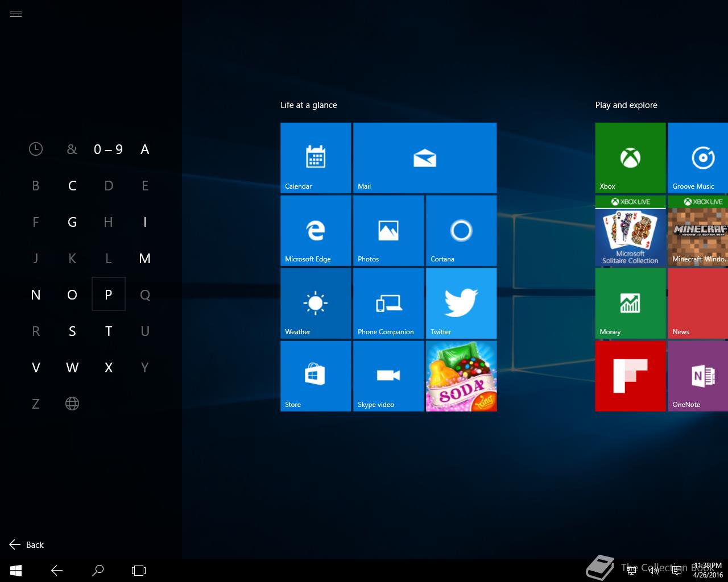
Task: Open the Weather tile
Action: click(316, 304)
